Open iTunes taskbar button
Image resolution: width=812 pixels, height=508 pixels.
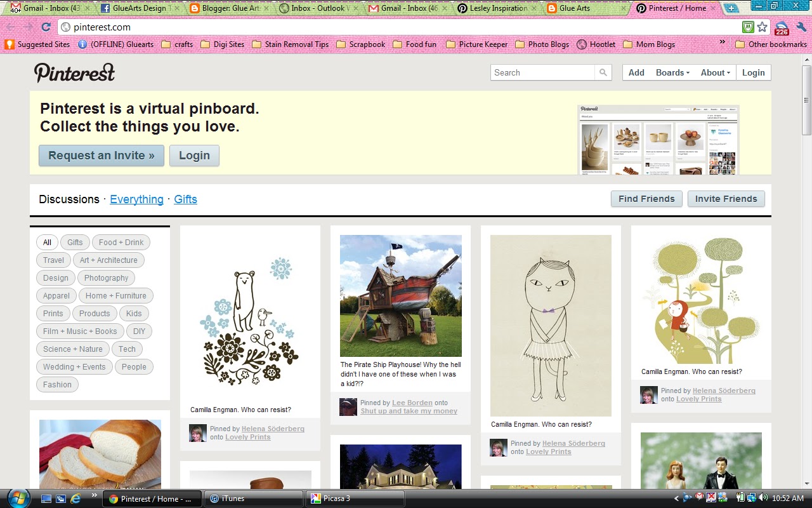click(254, 498)
